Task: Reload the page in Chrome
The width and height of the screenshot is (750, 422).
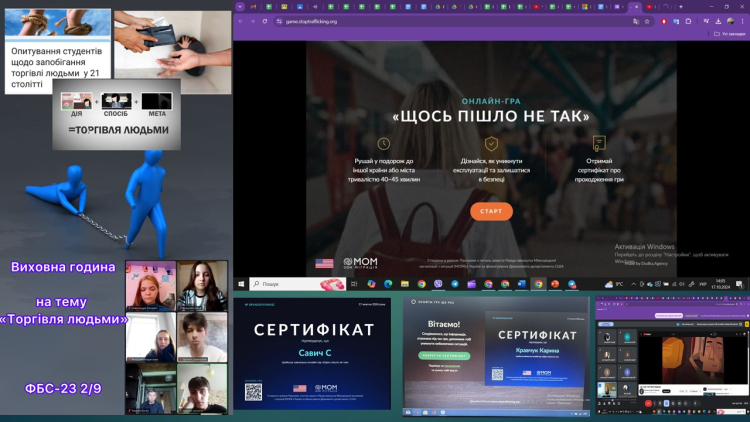Action: 266,20
